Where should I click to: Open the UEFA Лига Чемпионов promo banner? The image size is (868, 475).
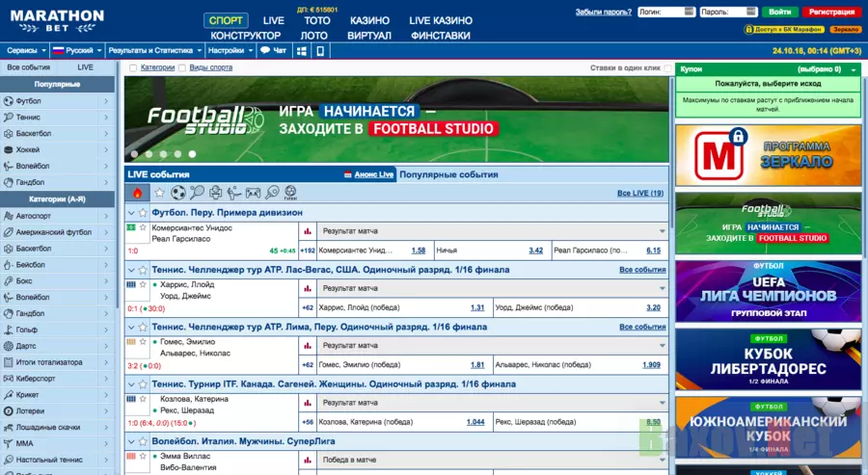[769, 291]
